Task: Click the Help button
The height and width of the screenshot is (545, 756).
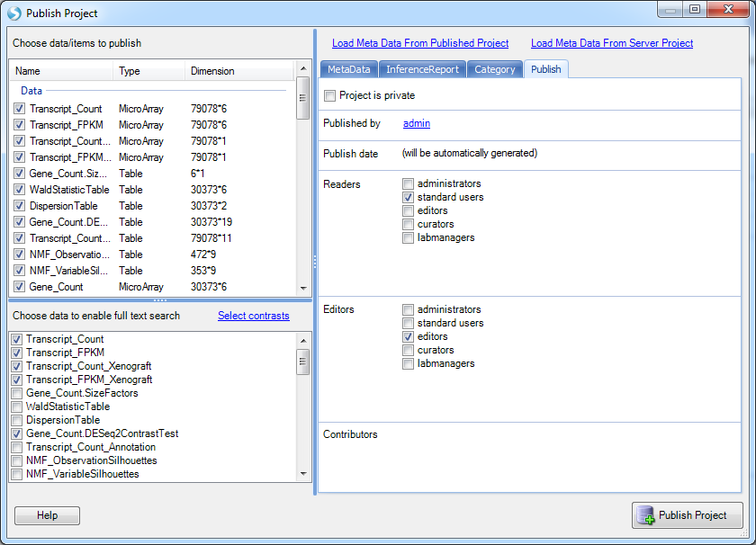Action: point(47,515)
